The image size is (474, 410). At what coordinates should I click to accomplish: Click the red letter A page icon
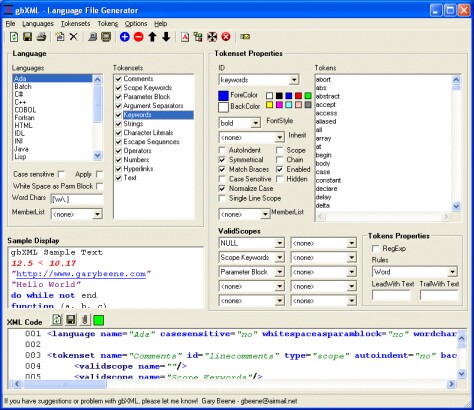[185, 37]
